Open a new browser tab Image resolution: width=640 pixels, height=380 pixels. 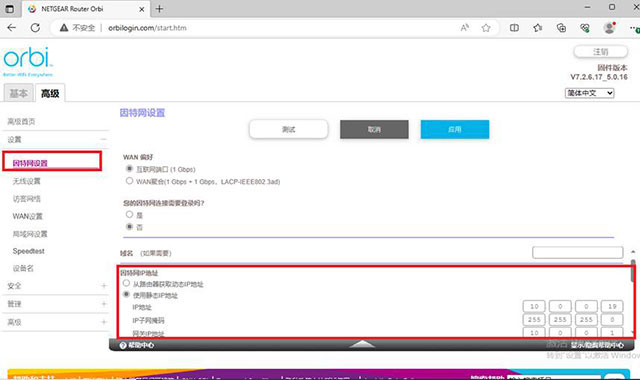[159, 9]
